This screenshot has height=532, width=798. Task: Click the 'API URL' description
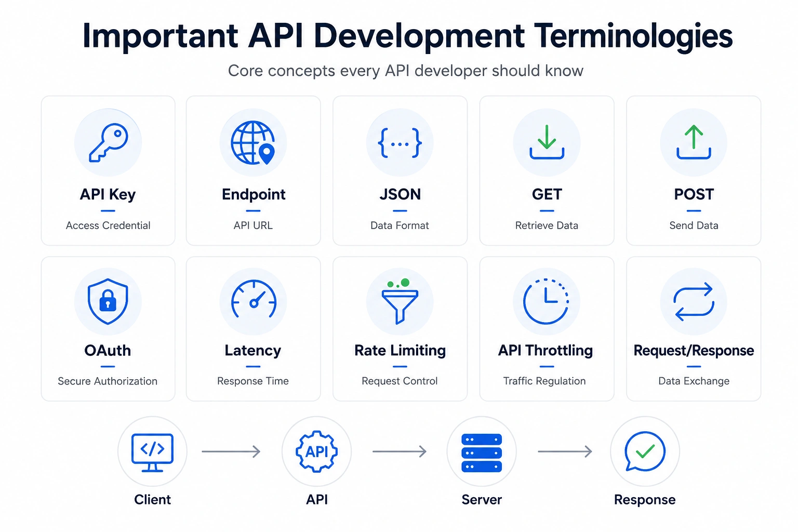click(253, 225)
